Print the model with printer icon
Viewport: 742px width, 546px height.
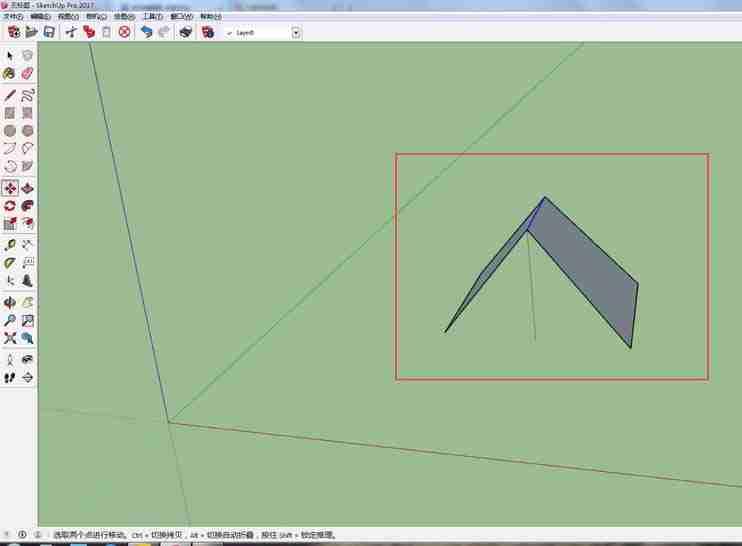tap(186, 32)
